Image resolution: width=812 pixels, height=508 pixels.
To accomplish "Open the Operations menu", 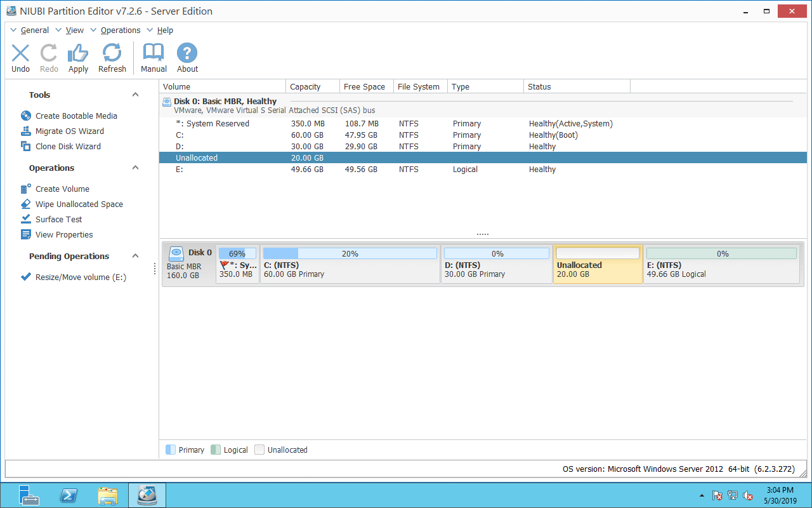I will point(120,30).
